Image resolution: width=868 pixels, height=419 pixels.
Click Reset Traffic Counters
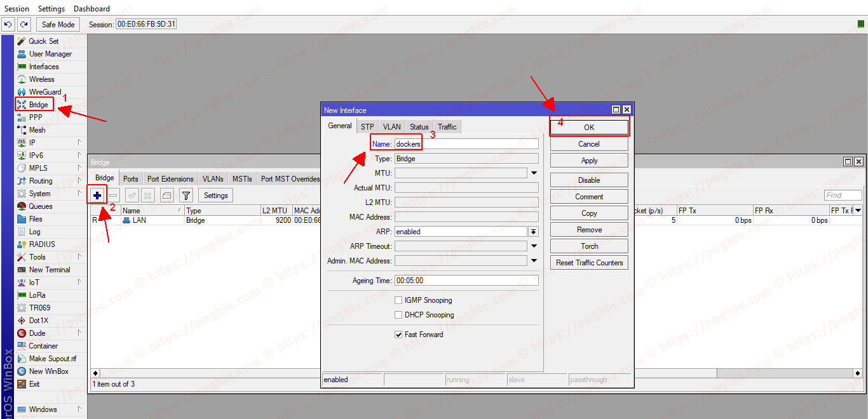tap(589, 263)
